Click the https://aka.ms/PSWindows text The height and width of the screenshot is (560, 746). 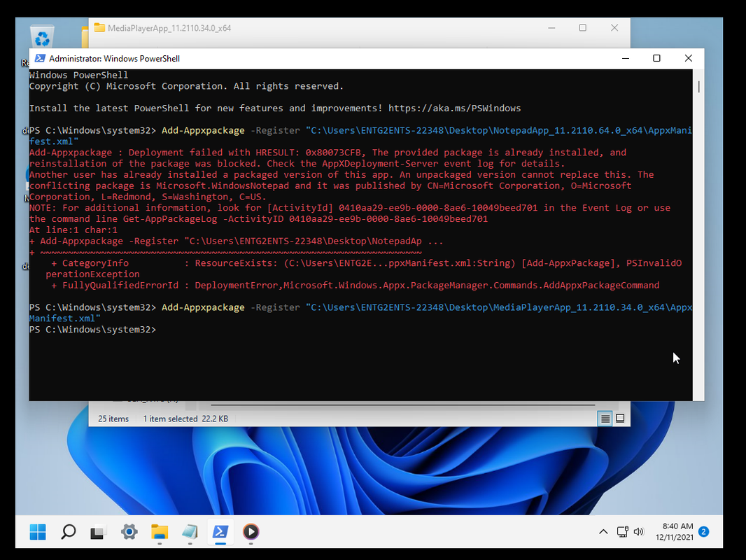coord(454,108)
